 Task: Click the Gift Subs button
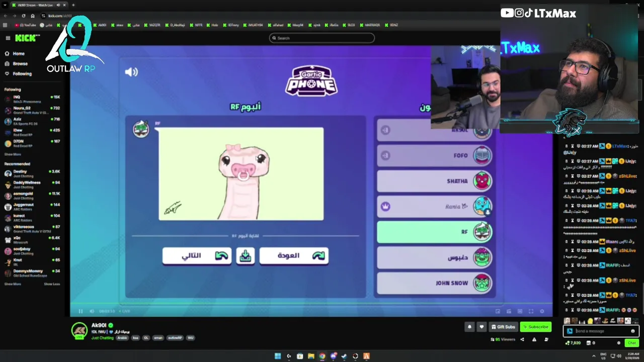503,327
